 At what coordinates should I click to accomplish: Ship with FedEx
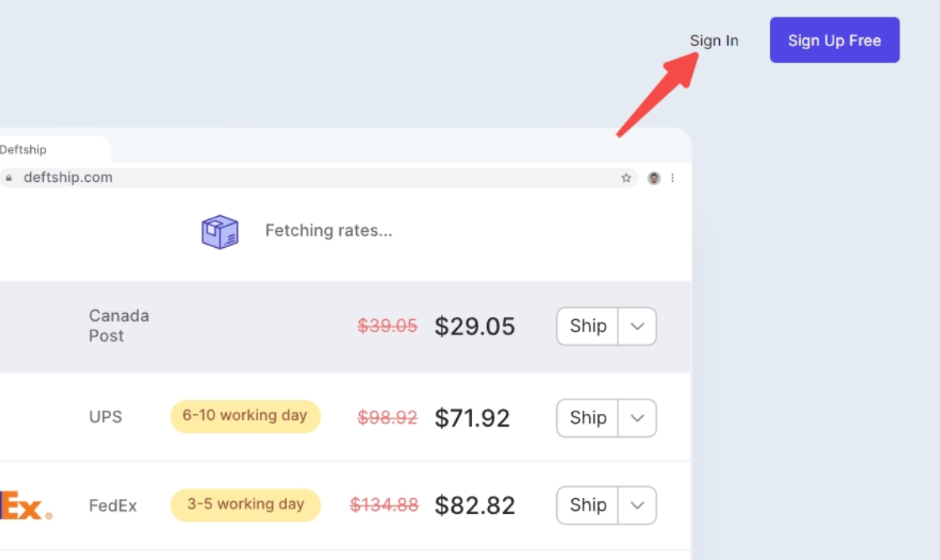pos(587,505)
